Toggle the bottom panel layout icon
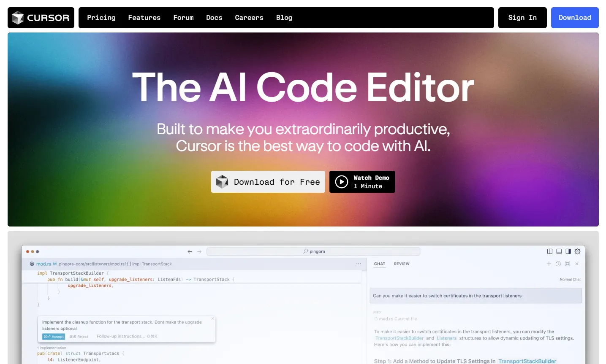The height and width of the screenshot is (364, 606). [559, 251]
